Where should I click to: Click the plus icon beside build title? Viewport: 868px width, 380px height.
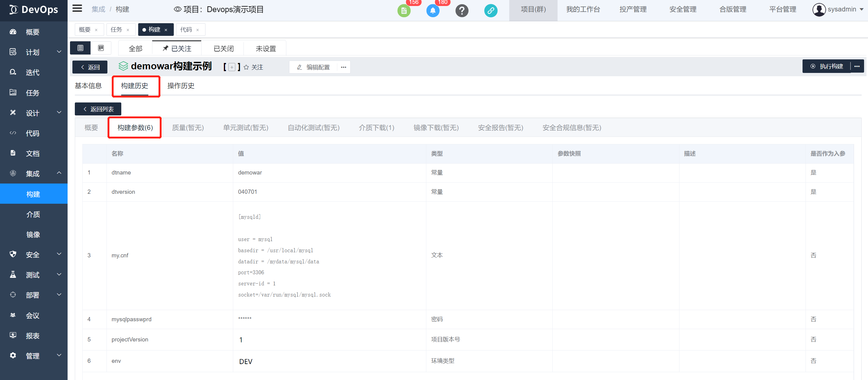click(x=232, y=67)
